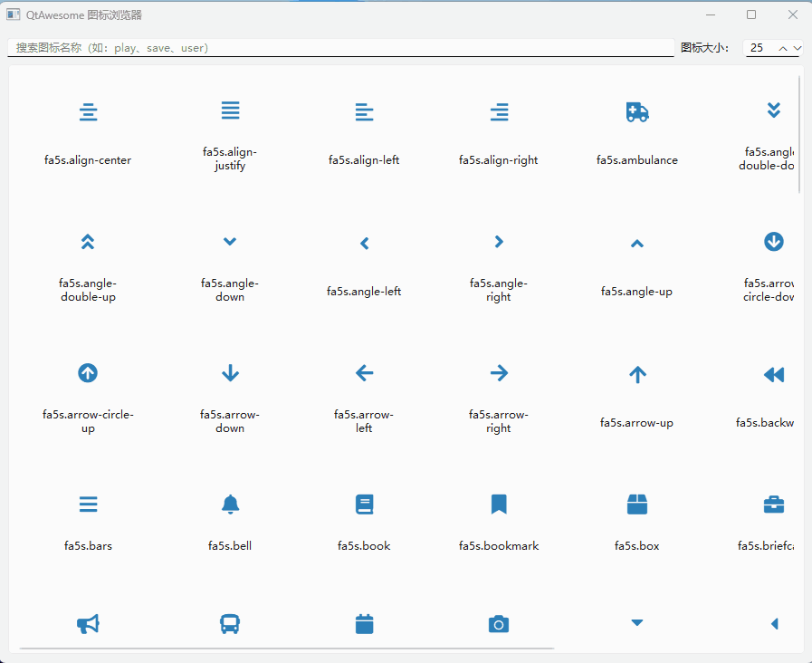
Task: Select the bell icon
Action: 230,504
